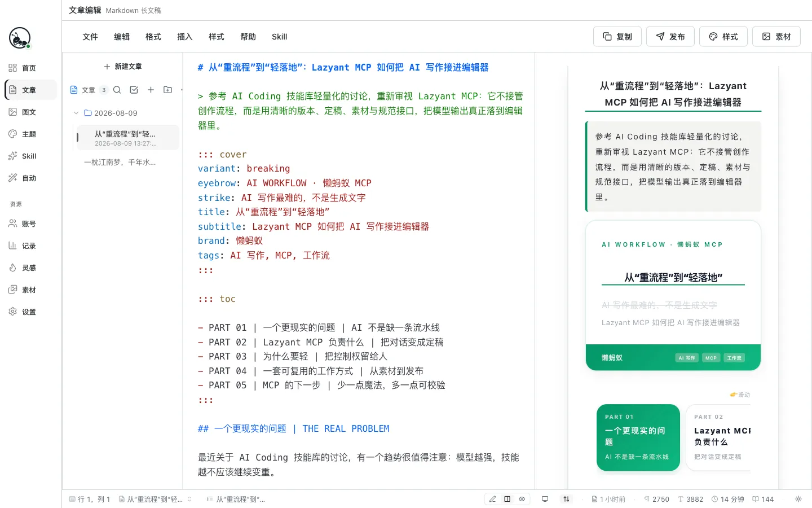
Task: Open 主题 themes in sidebar
Action: point(31,134)
